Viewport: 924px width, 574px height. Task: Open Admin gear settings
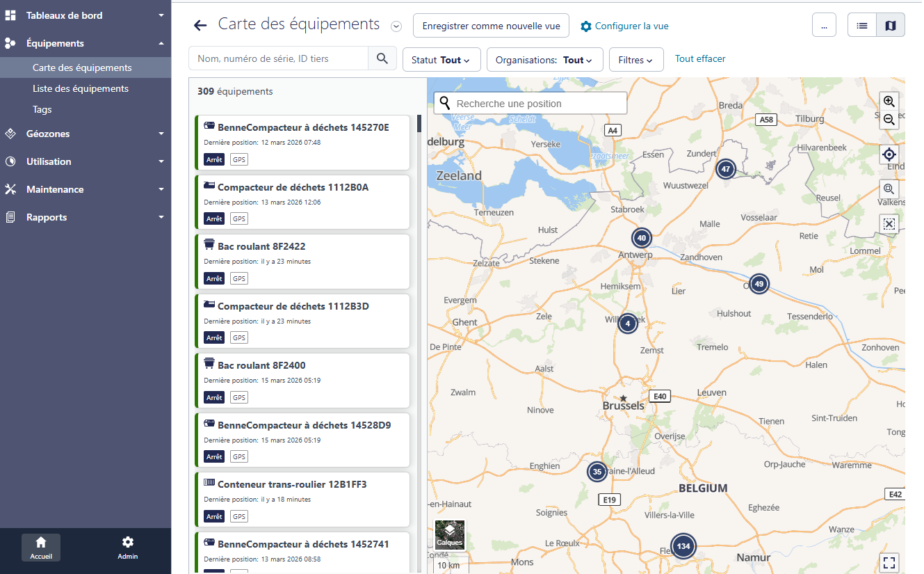click(x=127, y=548)
